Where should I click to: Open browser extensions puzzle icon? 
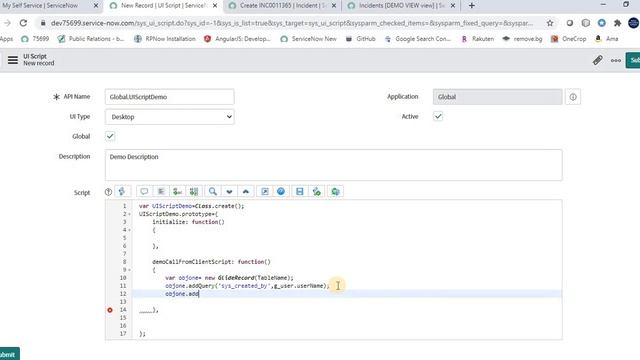coord(618,23)
